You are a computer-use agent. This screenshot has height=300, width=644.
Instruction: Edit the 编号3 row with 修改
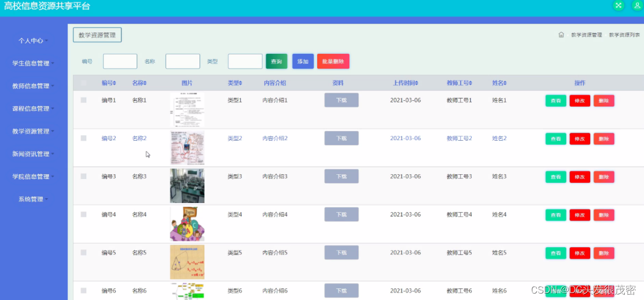click(x=579, y=177)
